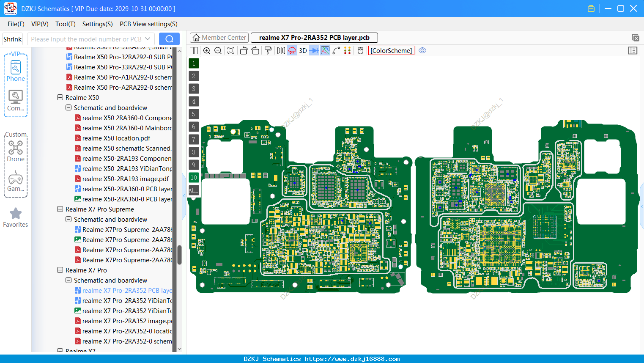The height and width of the screenshot is (363, 644).
Task: Open the Phone category
Action: (16, 71)
